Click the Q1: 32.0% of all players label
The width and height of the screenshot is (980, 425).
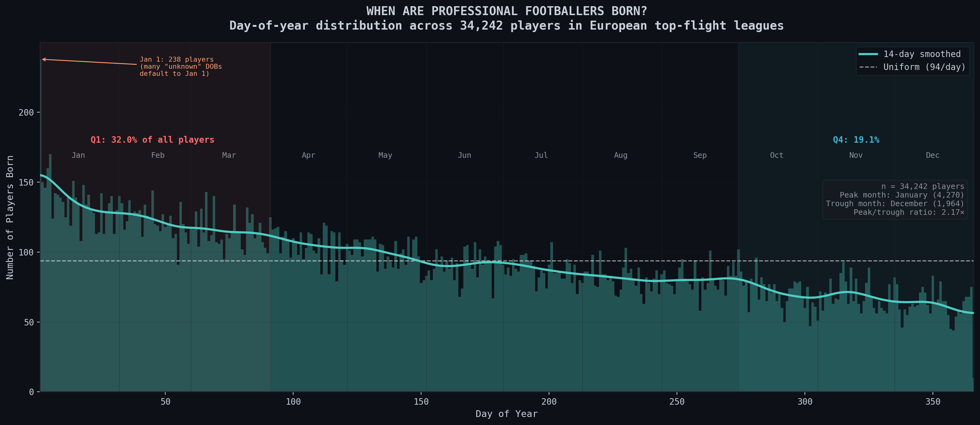(152, 140)
